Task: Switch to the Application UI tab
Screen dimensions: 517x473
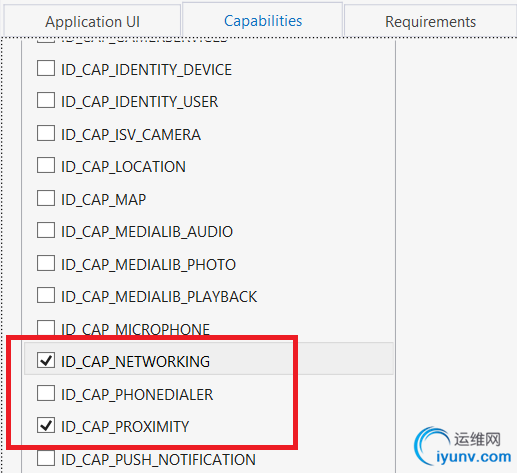Action: 92,21
